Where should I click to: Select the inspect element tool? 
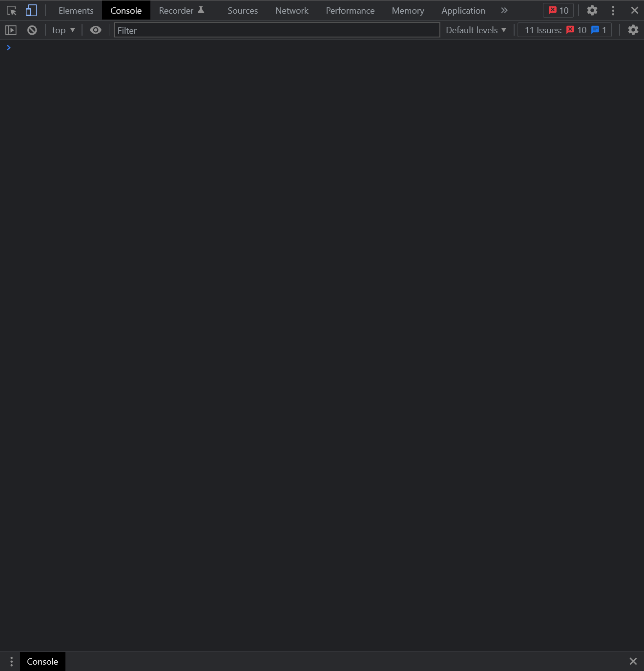click(11, 10)
